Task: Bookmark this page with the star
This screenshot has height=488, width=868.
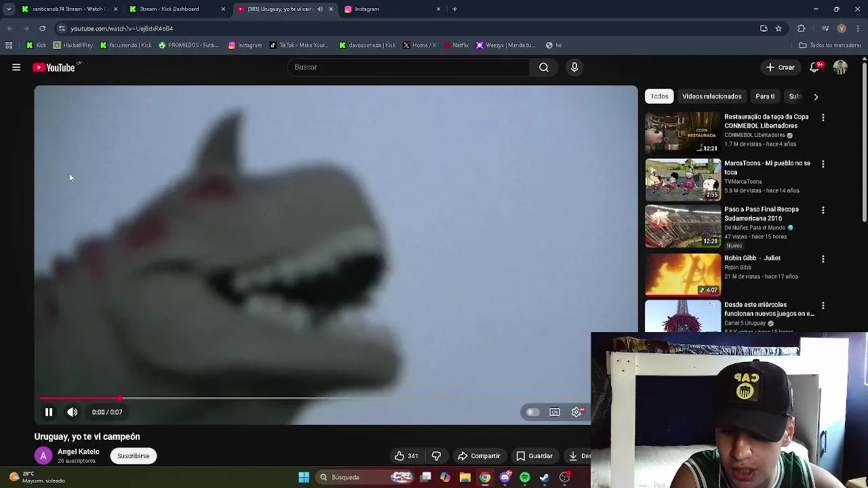Action: point(778,28)
